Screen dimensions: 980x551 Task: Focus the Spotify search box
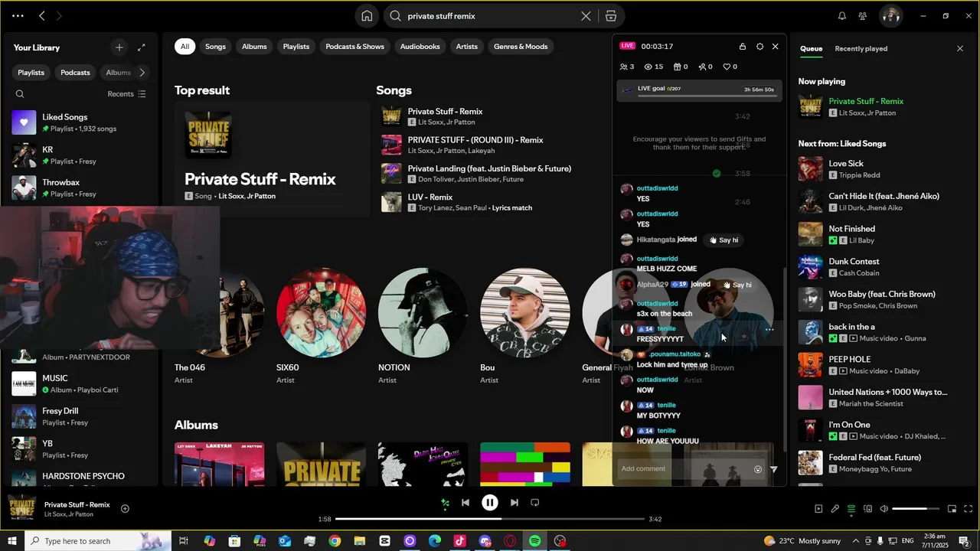click(x=490, y=16)
